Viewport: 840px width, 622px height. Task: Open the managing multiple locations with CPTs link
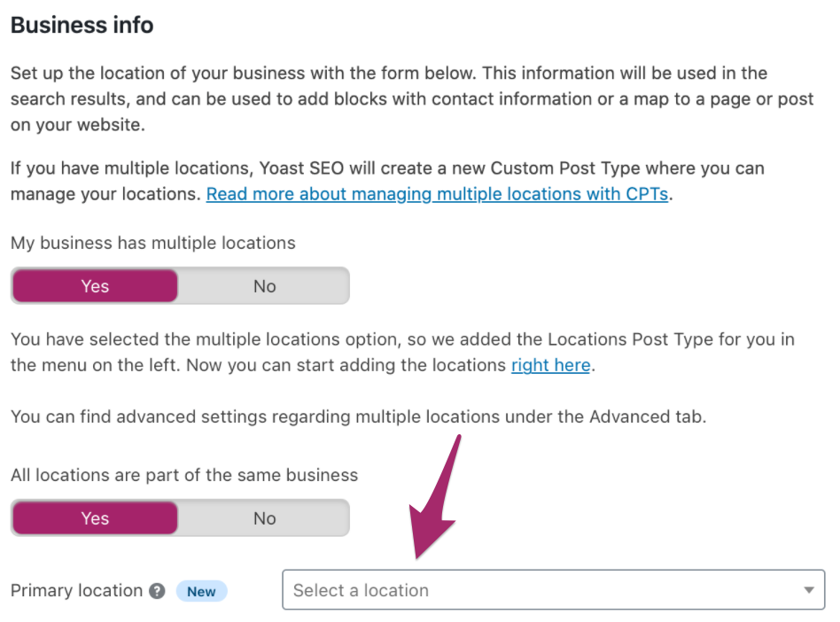[x=437, y=193]
